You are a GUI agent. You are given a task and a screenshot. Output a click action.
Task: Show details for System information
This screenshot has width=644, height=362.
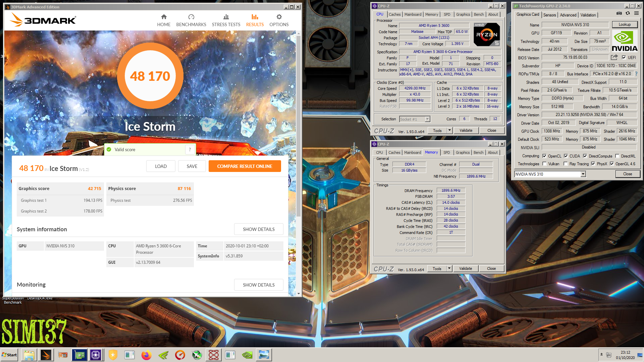pos(259,229)
